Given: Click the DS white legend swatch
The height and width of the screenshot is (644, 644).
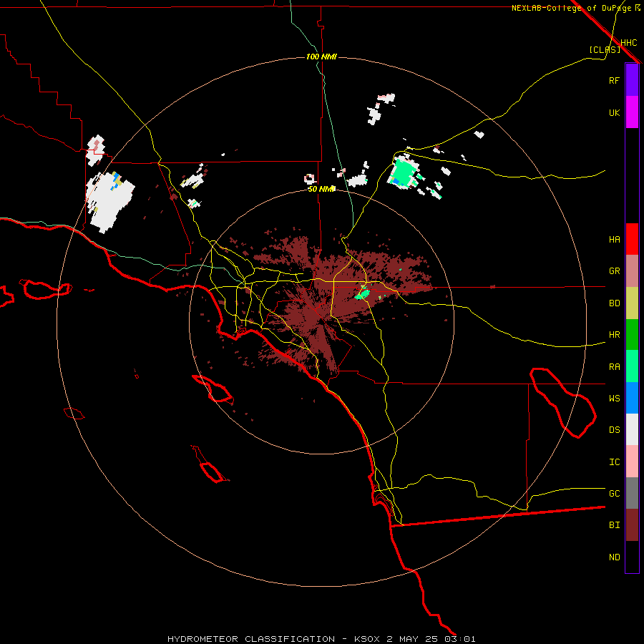Looking at the screenshot, I should pos(632,429).
